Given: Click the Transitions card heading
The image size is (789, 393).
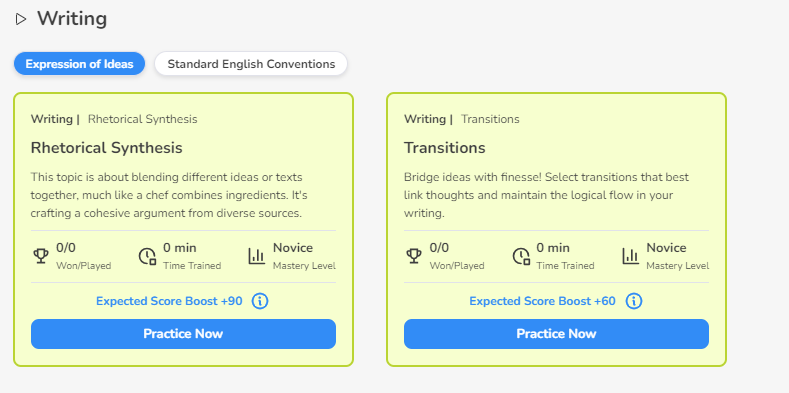Looking at the screenshot, I should click(445, 148).
